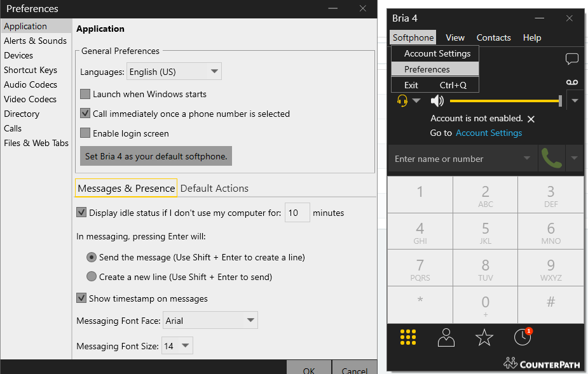
Task: Choose Account Settings from Softphone menu
Action: 435,53
